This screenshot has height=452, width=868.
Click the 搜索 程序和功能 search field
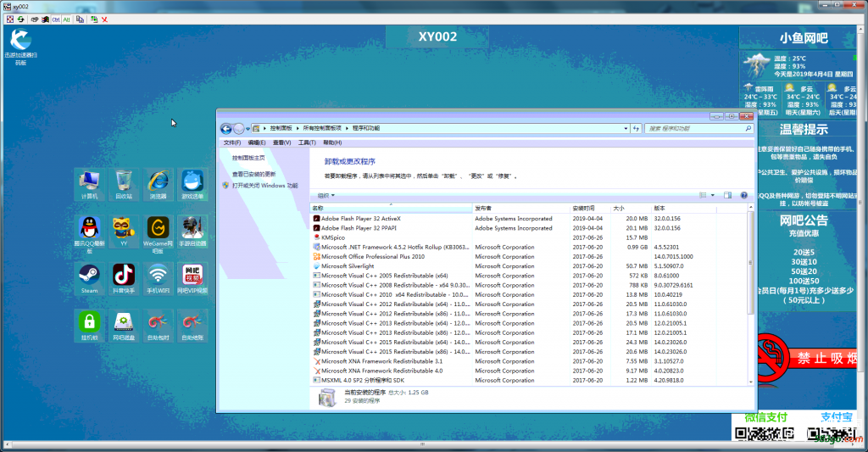(699, 129)
